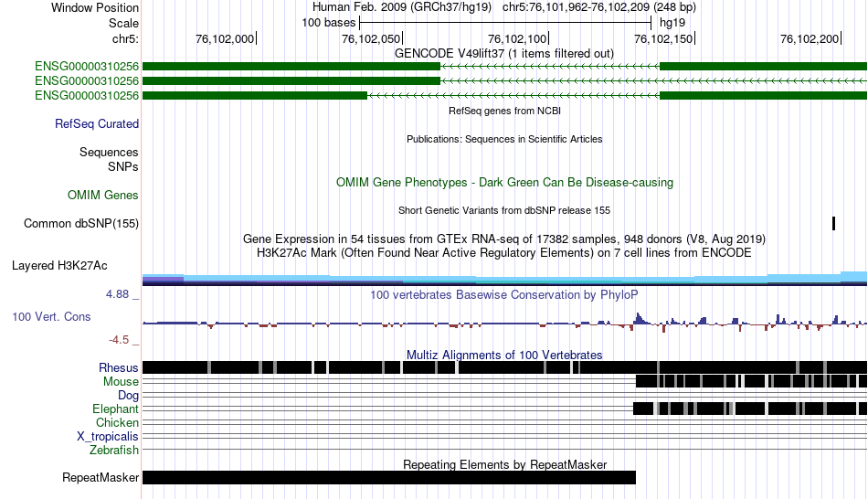Open the RefSeq Curated track settings

(97, 123)
